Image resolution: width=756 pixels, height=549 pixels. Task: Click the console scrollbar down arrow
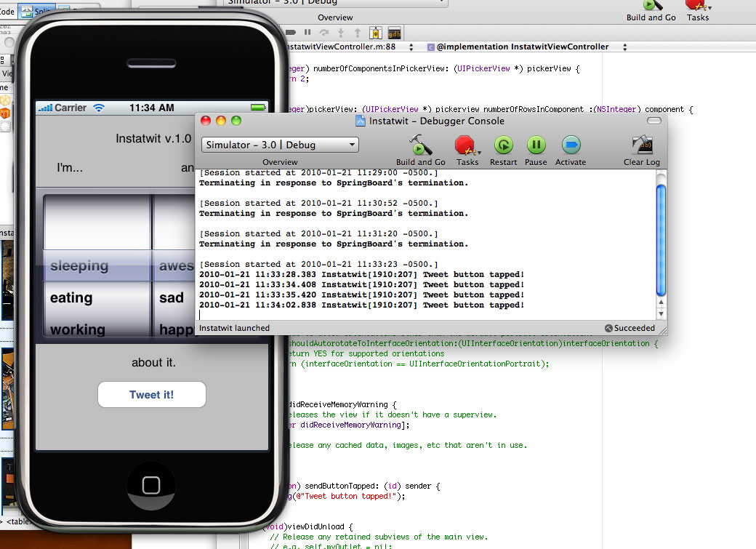pos(661,313)
